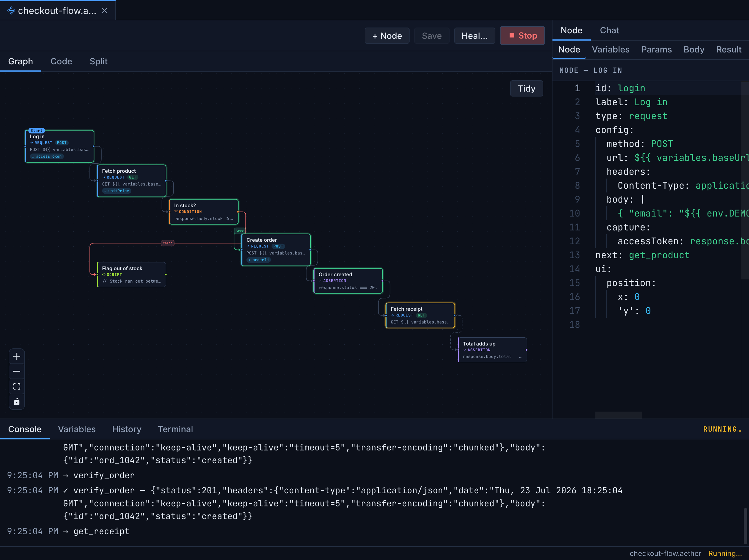Select the Fetch product node

[x=132, y=181]
